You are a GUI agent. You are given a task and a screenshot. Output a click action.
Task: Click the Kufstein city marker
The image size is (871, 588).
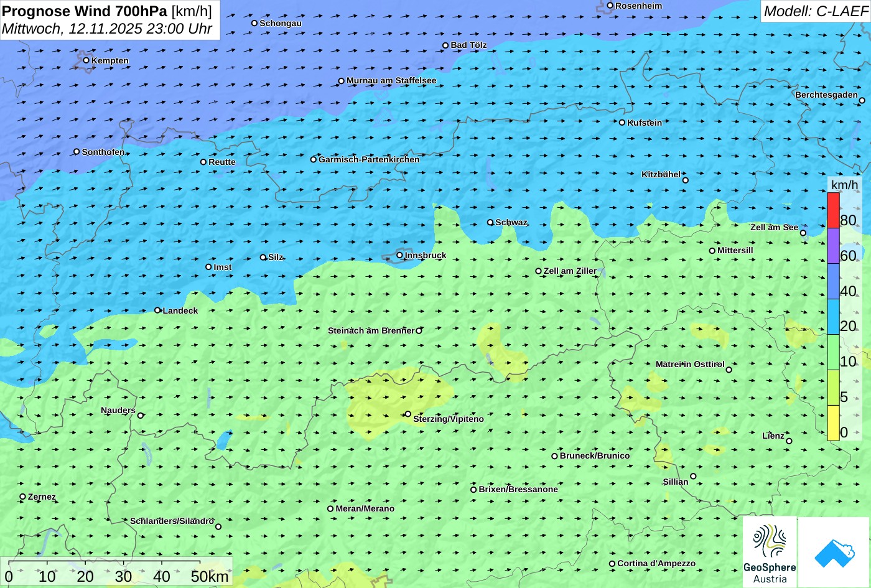point(622,123)
